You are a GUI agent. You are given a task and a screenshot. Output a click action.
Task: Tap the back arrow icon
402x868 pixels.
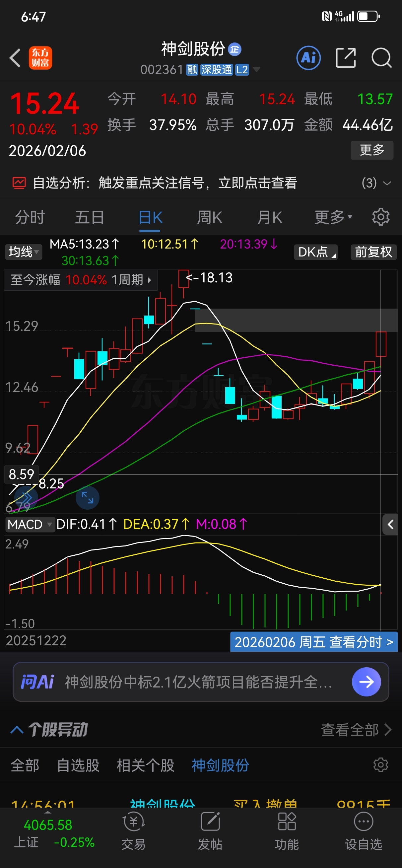click(x=15, y=58)
